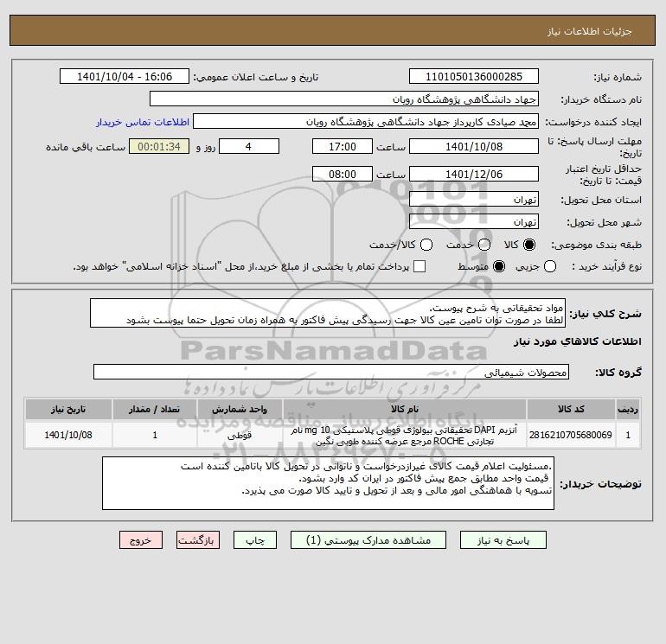Click the deadline time field 17:00
The height and width of the screenshot is (644, 666).
[x=343, y=146]
